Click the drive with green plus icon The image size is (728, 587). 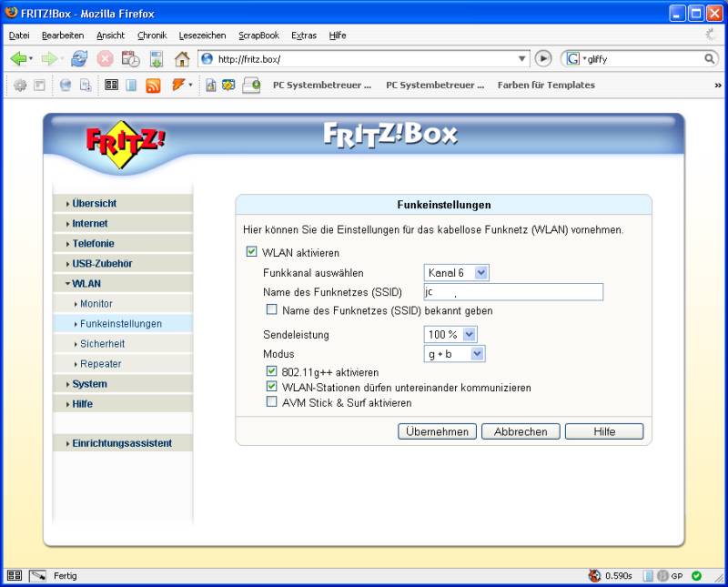(252, 86)
